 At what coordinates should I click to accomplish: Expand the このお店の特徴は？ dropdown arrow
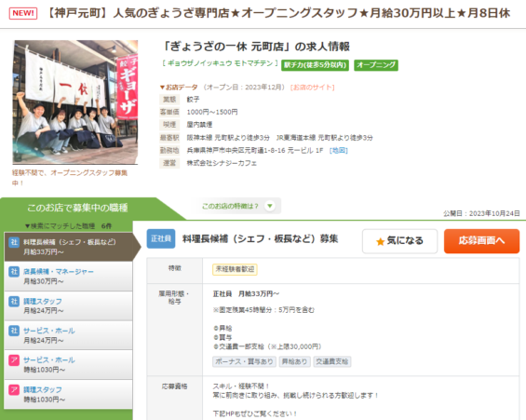pyautogui.click(x=270, y=206)
